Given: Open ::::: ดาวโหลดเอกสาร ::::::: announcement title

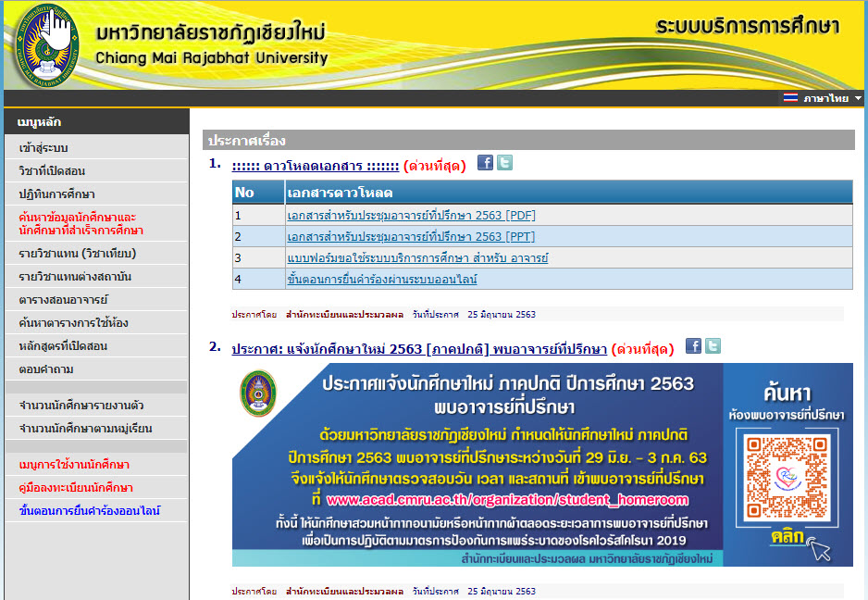Looking at the screenshot, I should (315, 166).
